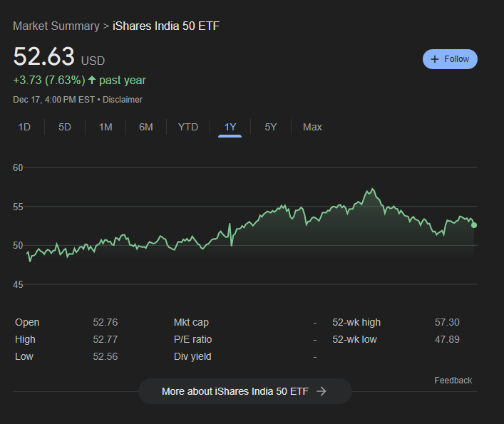The image size is (504, 424).
Task: Click the 52-wk low value 47.89
Action: pos(447,339)
